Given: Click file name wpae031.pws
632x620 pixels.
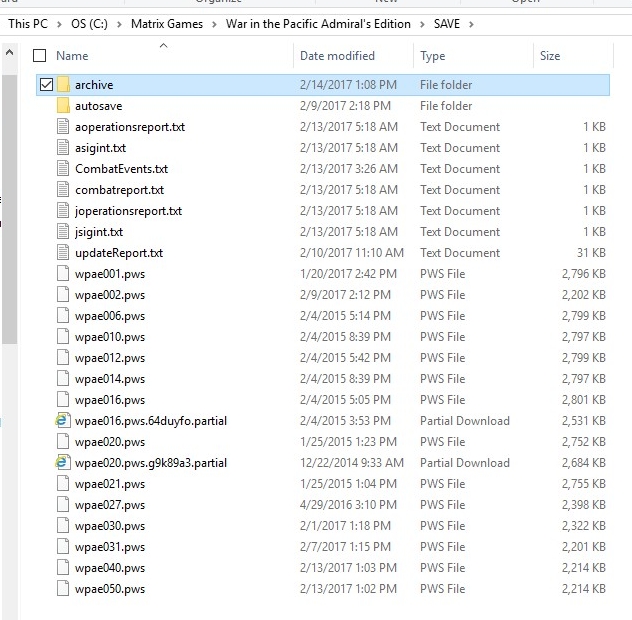Looking at the screenshot, I should point(110,547).
